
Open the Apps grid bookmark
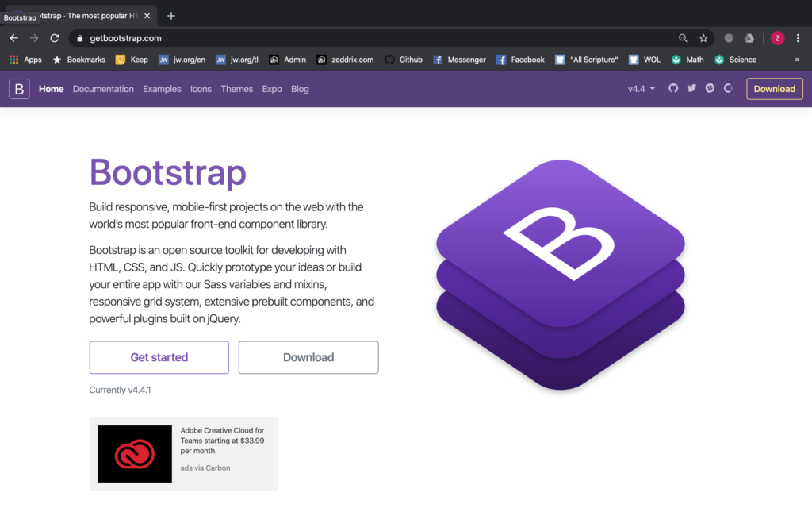[x=25, y=60]
